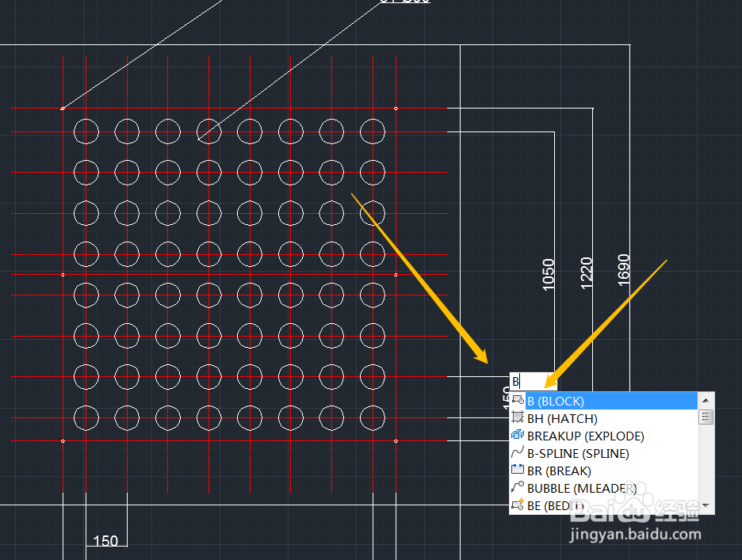Click the 150 horizontal dimension text
Image resolution: width=742 pixels, height=560 pixels.
pos(105,541)
